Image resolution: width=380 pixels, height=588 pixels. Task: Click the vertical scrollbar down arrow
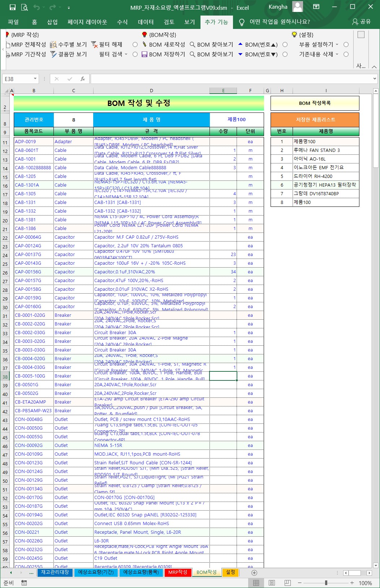[x=376, y=565]
